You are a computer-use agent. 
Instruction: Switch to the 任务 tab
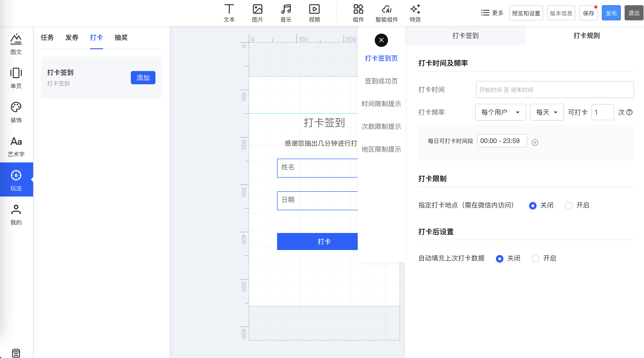tap(47, 37)
